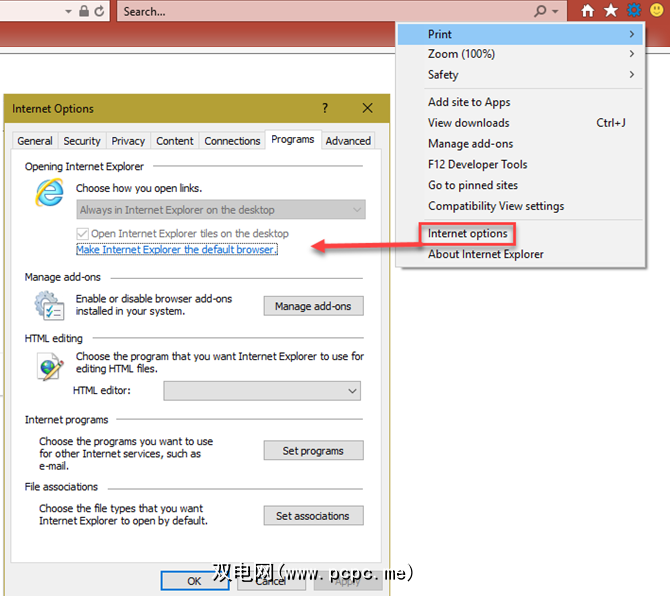Image resolution: width=670 pixels, height=596 pixels.
Task: Click the Set associations button
Action: coord(314,516)
